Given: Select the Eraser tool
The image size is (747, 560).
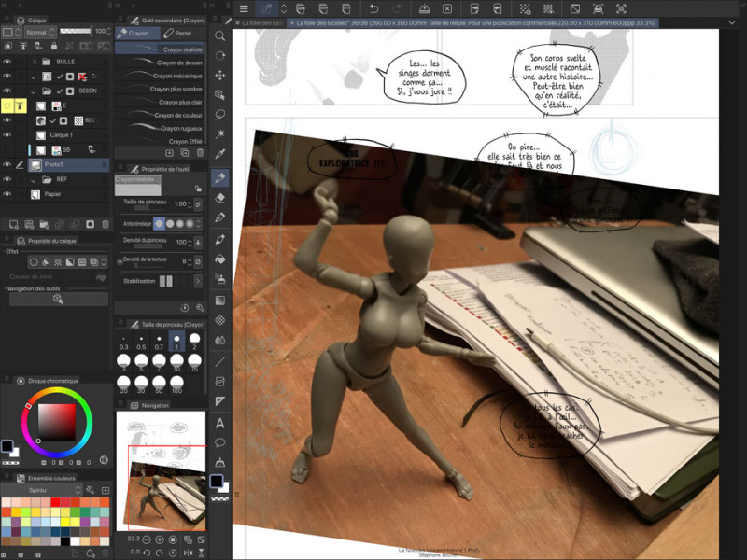Looking at the screenshot, I should coord(220,197).
